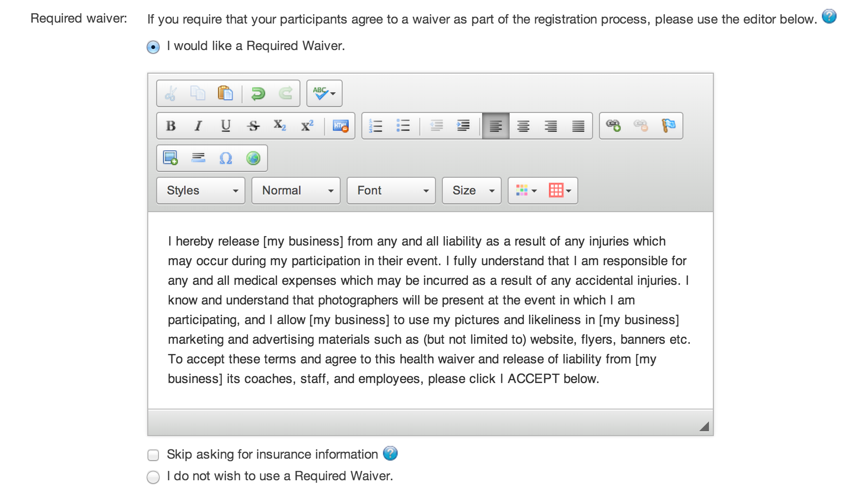Center align the text
The height and width of the screenshot is (495, 868).
[x=523, y=126]
